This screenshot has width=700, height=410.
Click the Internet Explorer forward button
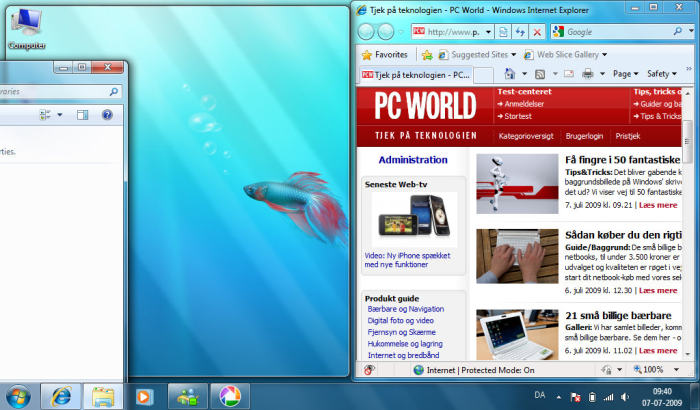pos(386,32)
